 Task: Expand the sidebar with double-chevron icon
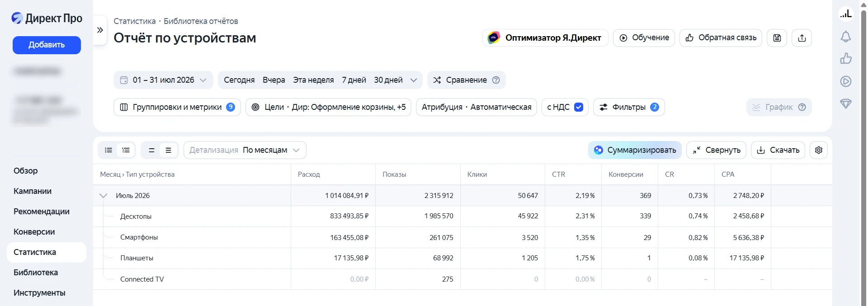click(100, 30)
